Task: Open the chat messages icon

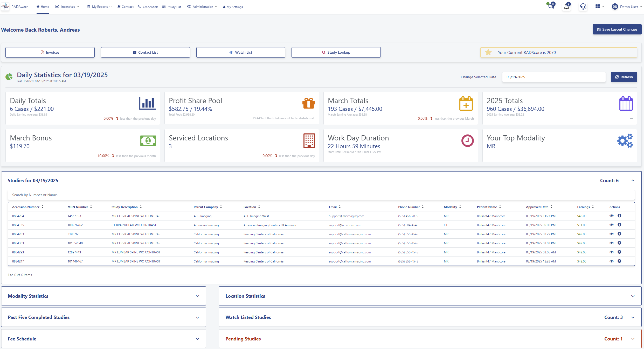Action: 551,6
